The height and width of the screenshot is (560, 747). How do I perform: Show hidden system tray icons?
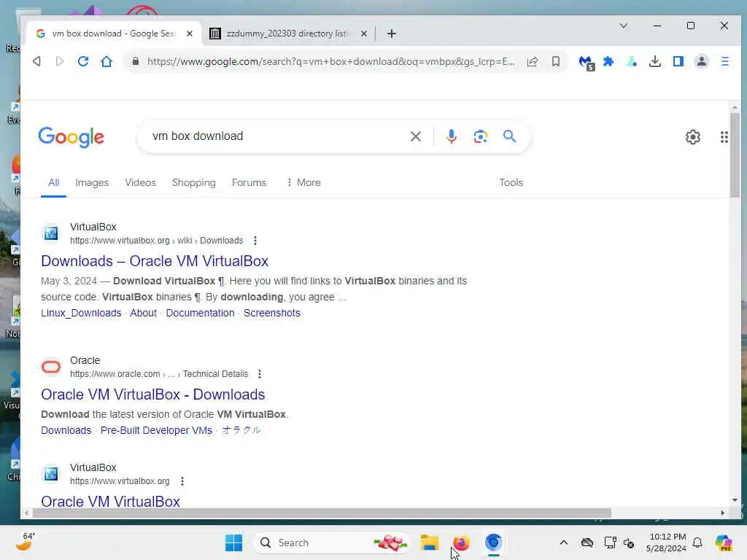point(564,542)
